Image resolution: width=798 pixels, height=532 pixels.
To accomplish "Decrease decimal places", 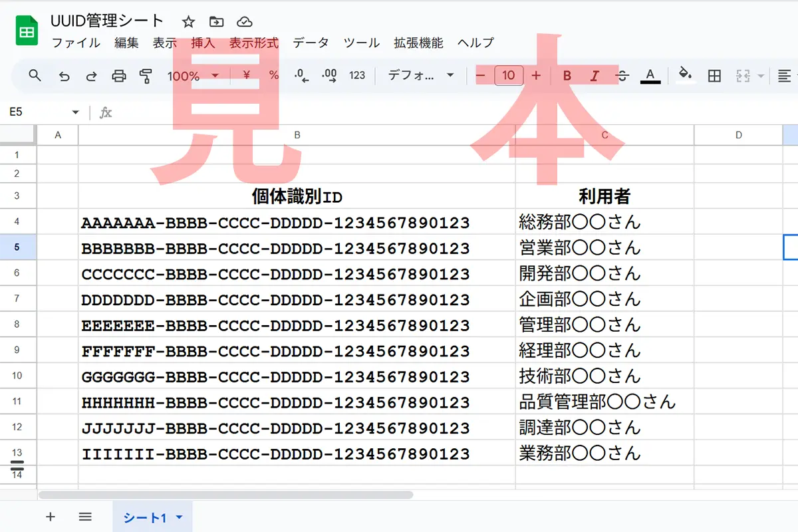I will (301, 76).
